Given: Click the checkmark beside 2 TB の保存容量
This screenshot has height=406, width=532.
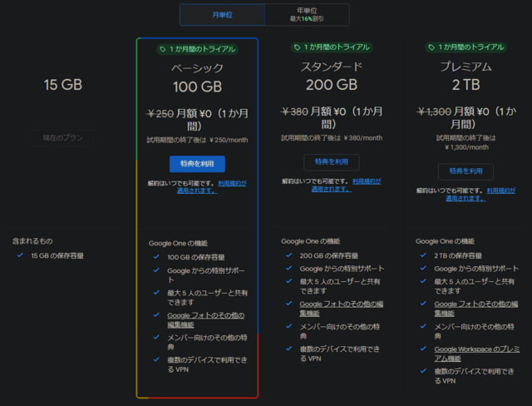Looking at the screenshot, I should tap(422, 255).
